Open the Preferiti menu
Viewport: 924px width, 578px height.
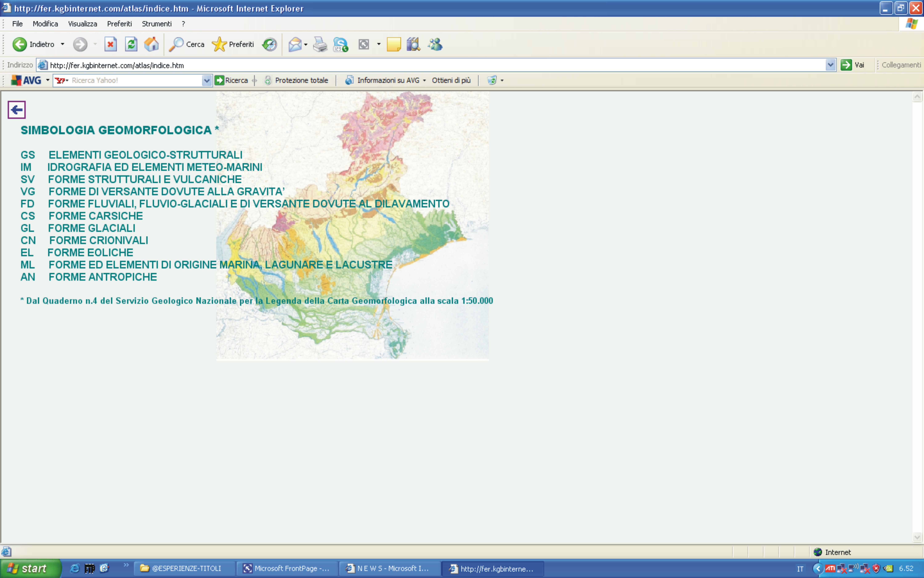[120, 24]
